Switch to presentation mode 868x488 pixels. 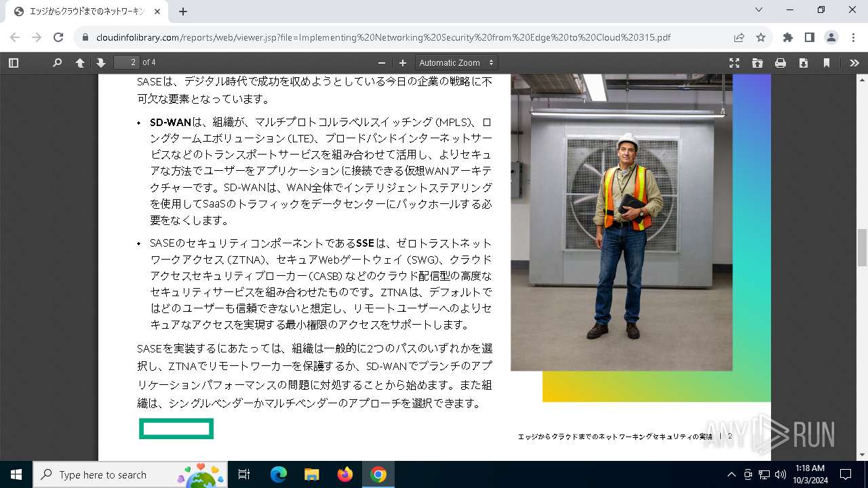tap(734, 62)
